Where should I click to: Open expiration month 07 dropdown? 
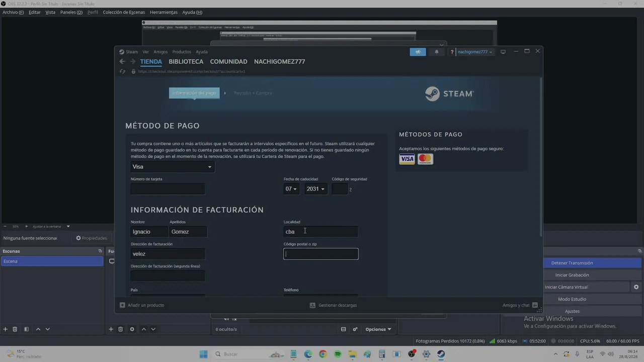click(291, 189)
